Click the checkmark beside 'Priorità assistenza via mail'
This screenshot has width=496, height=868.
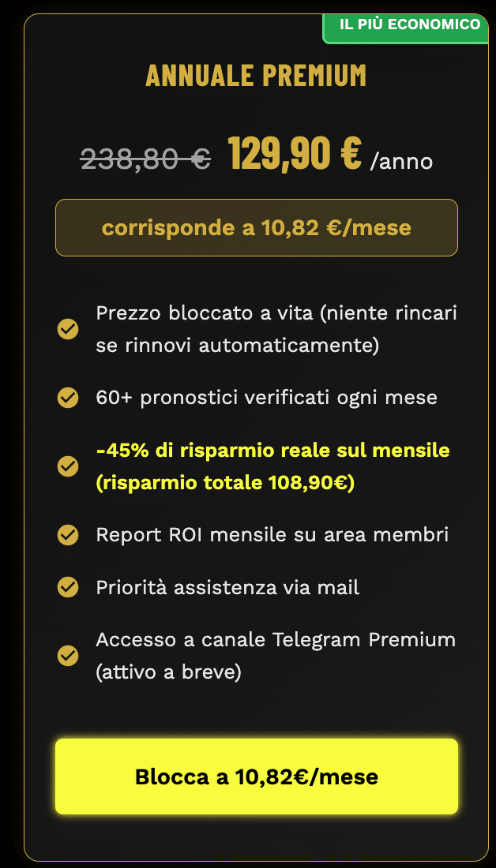(67, 587)
